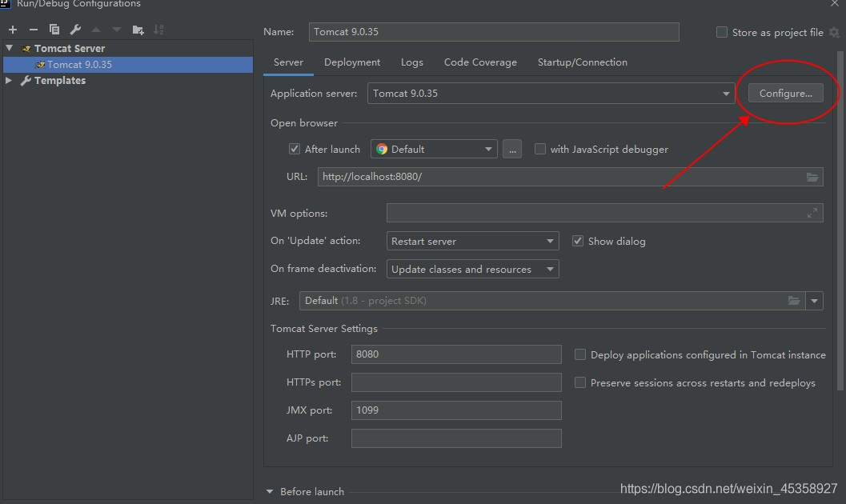
Task: Add a new run configuration
Action: 13,30
